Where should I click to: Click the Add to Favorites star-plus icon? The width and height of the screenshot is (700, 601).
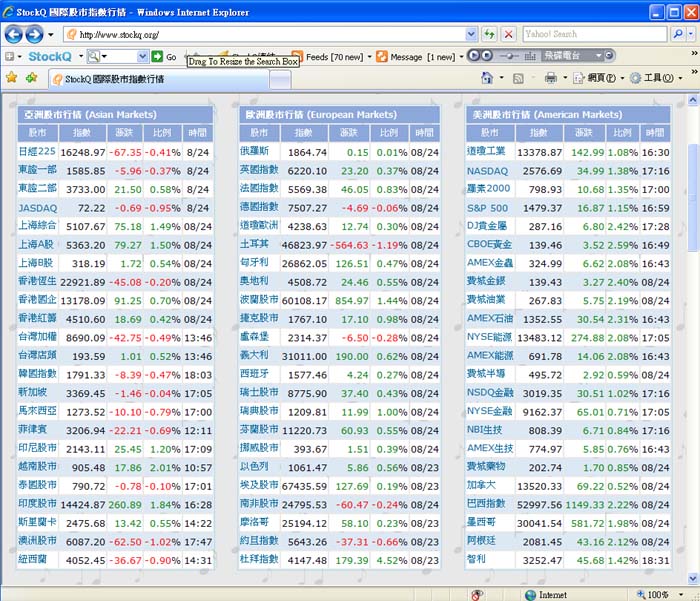[32, 78]
